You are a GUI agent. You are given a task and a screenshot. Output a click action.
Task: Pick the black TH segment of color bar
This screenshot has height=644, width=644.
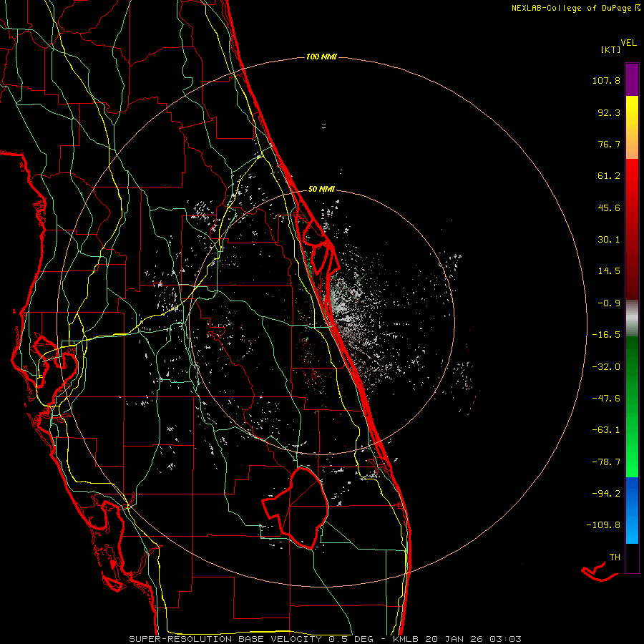click(x=632, y=557)
